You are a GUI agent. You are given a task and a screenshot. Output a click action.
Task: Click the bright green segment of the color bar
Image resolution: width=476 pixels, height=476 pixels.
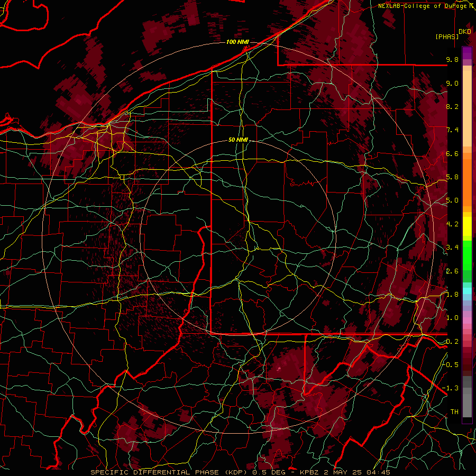click(x=467, y=255)
